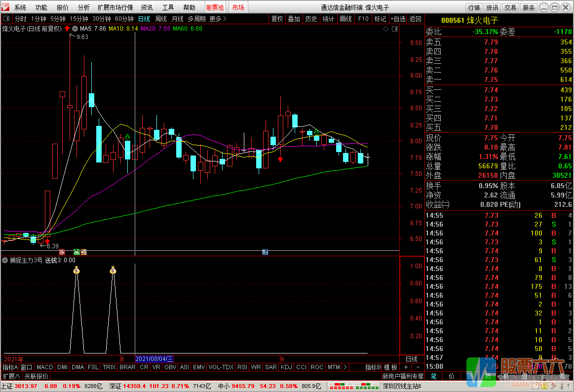Toggle the side panel icon left of 分时
Viewport: 574px width, 392px height.
6,19
